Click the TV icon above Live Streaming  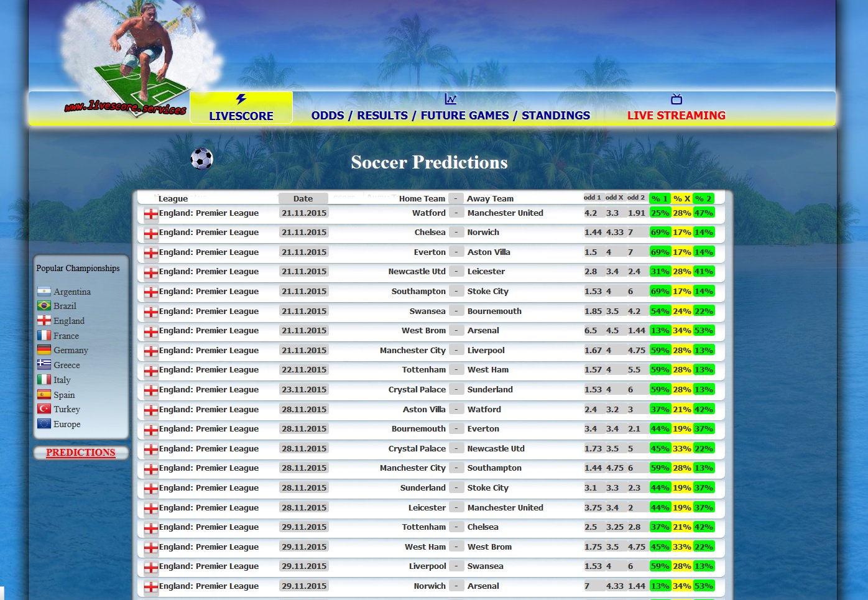pyautogui.click(x=676, y=99)
